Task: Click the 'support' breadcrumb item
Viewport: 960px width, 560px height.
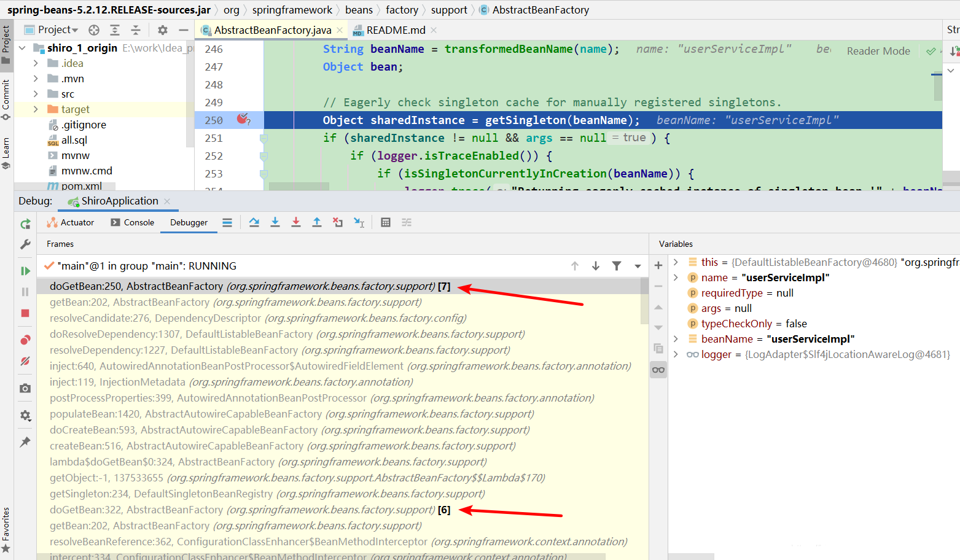Action: (x=449, y=10)
